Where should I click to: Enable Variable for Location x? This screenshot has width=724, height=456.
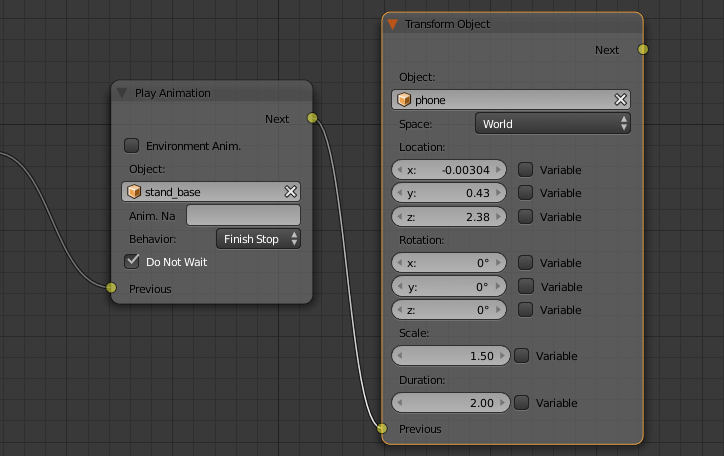pyautogui.click(x=525, y=169)
